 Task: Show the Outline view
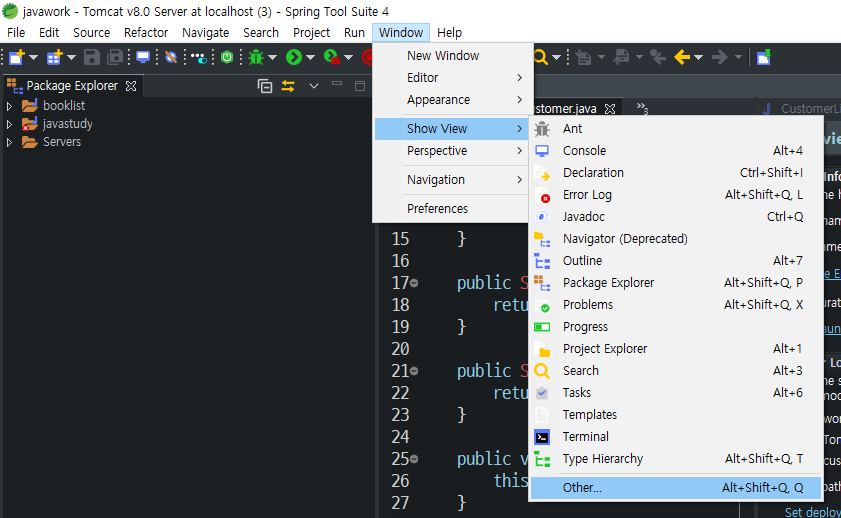675,261
